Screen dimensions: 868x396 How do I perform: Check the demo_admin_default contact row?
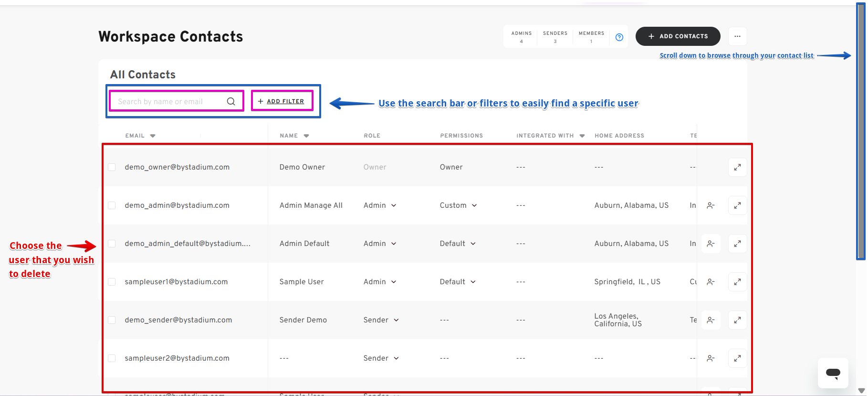tap(112, 244)
